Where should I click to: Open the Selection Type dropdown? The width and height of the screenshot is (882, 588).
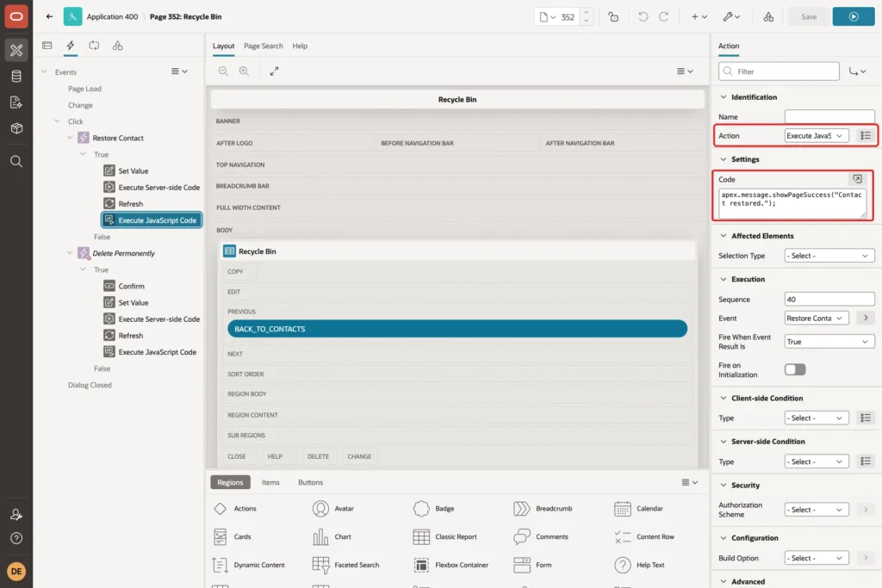829,256
